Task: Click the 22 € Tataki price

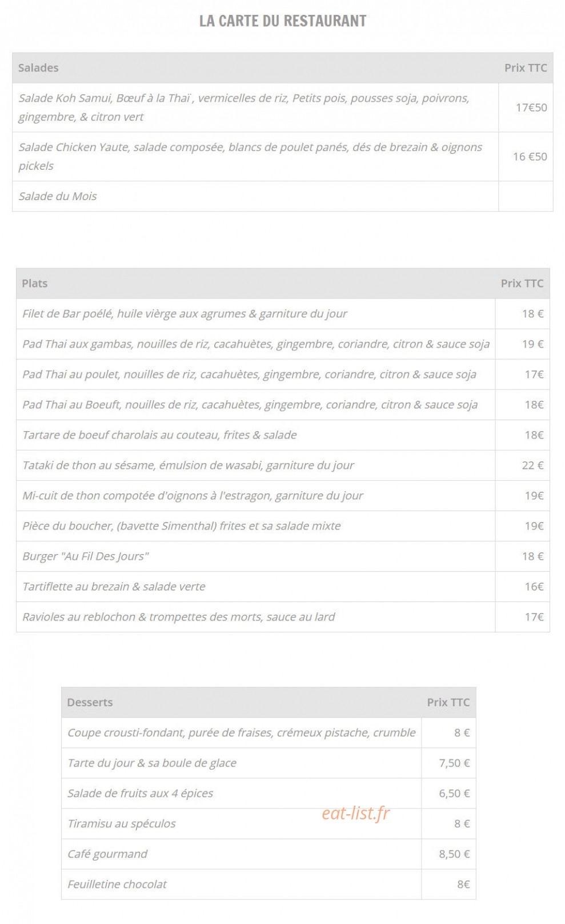Action: coord(532,465)
